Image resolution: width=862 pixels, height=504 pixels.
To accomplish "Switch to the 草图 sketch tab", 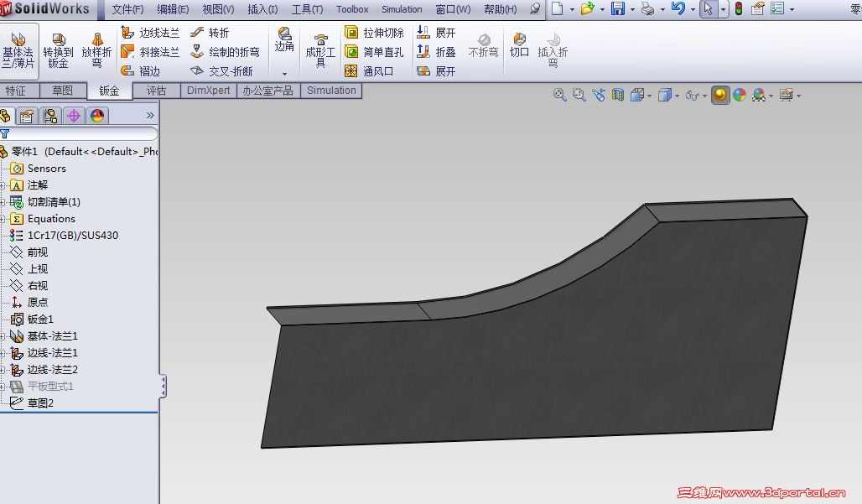I will click(63, 91).
